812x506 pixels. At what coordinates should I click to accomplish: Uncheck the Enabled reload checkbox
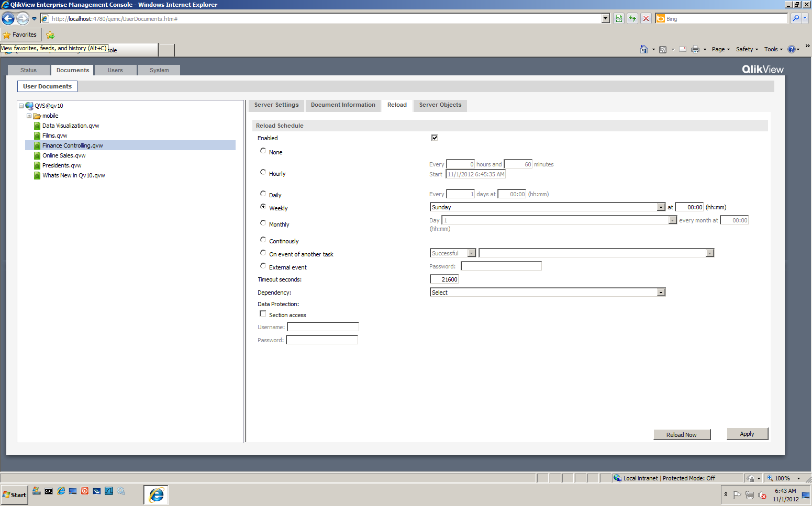pos(435,138)
